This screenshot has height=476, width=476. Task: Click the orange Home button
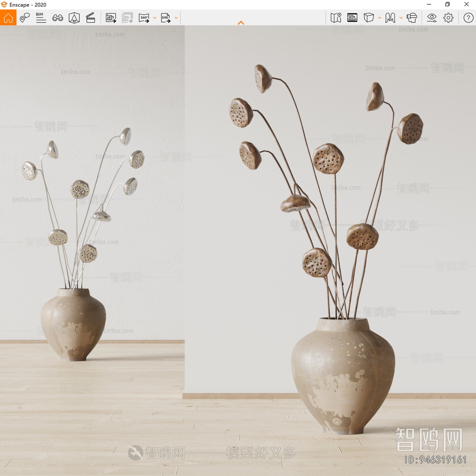pos(8,18)
